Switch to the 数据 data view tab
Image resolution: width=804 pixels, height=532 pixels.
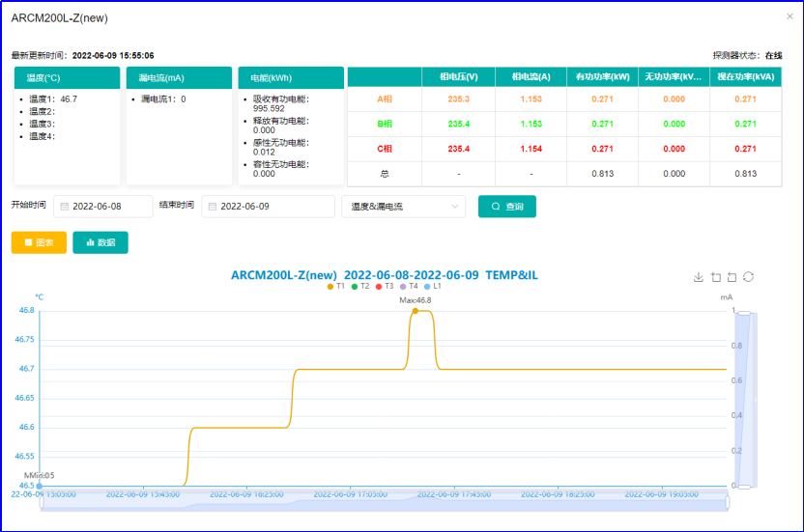pyautogui.click(x=100, y=242)
